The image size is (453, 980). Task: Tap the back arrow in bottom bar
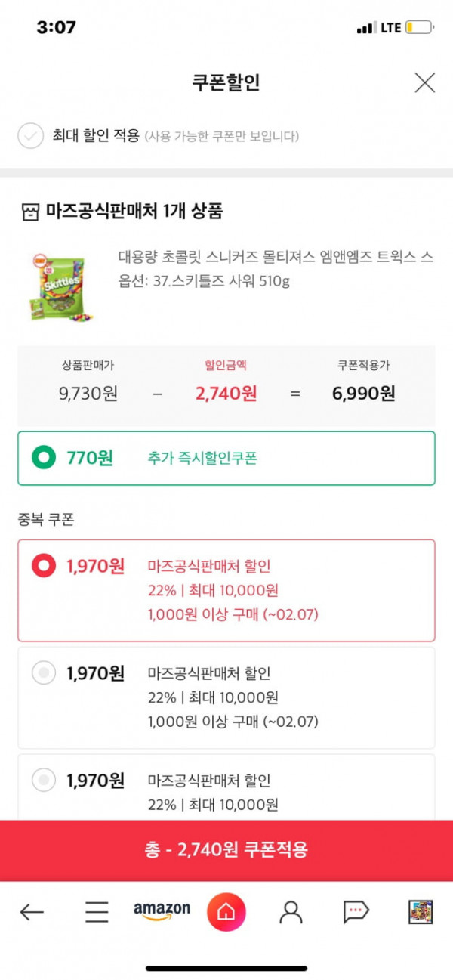[x=32, y=912]
